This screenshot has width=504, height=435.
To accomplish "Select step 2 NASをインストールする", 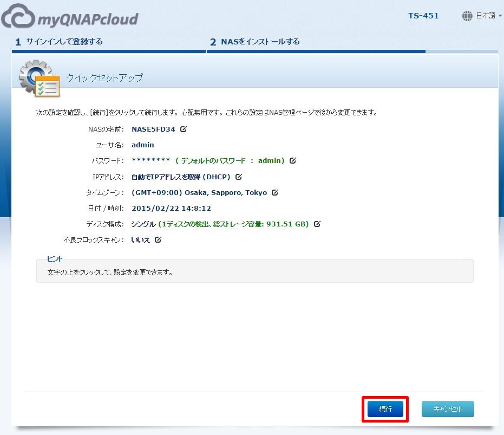I will tap(255, 42).
